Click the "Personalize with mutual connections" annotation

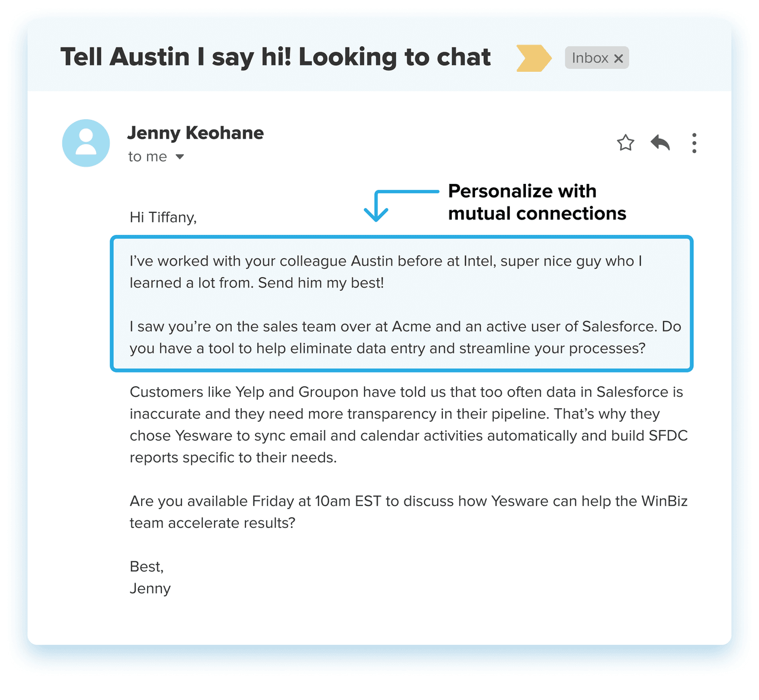tap(537, 202)
